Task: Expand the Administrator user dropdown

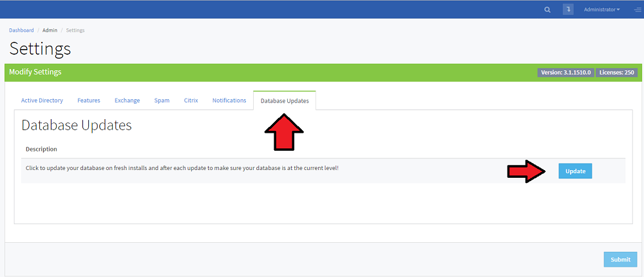Action: pos(601,10)
